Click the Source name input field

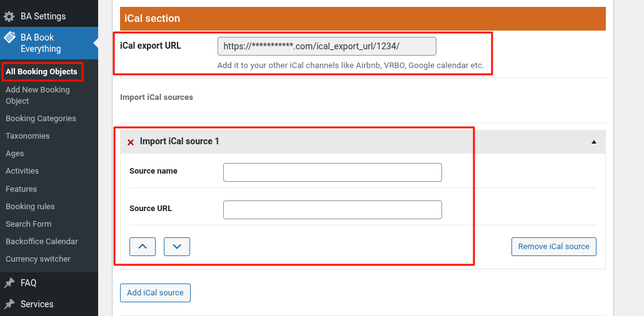(x=332, y=172)
